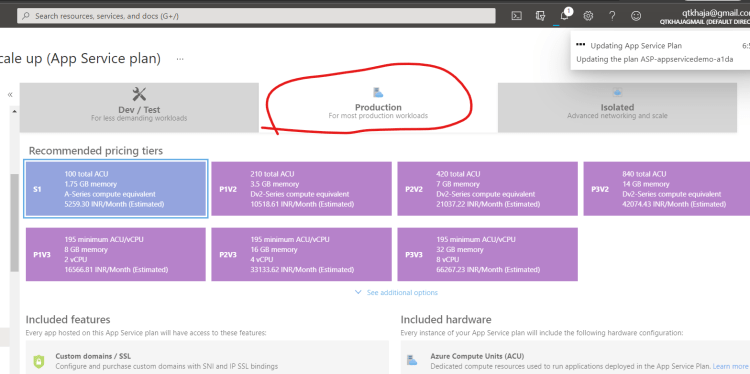Click the Production tier icon
Screen dimensions: 750x374
point(378,92)
